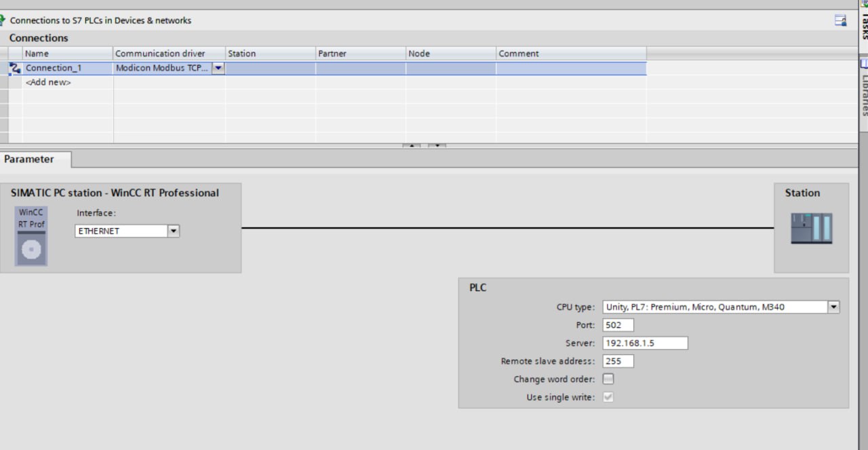868x450 pixels.
Task: Click the Node column header
Action: tap(451, 54)
